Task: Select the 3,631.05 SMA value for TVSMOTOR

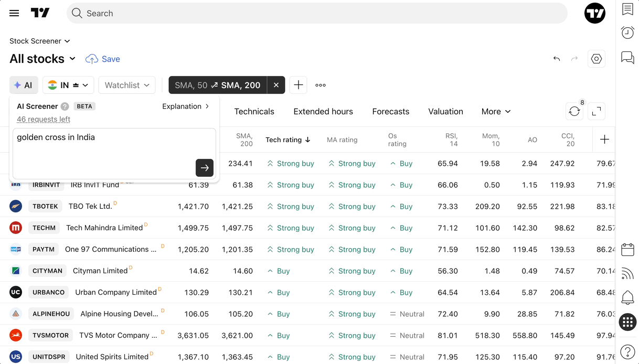Action: coord(193,335)
